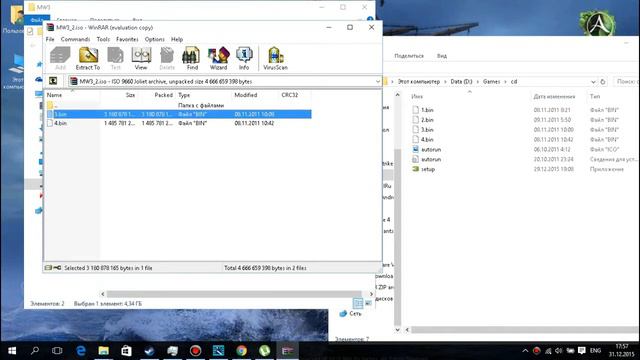Click the Add toolbar icon in WinRAR
The image size is (640, 360).
60,58
